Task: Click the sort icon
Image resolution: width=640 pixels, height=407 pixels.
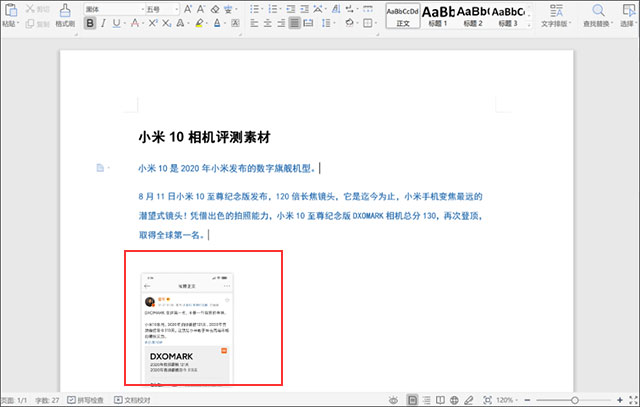Action: coord(336,9)
